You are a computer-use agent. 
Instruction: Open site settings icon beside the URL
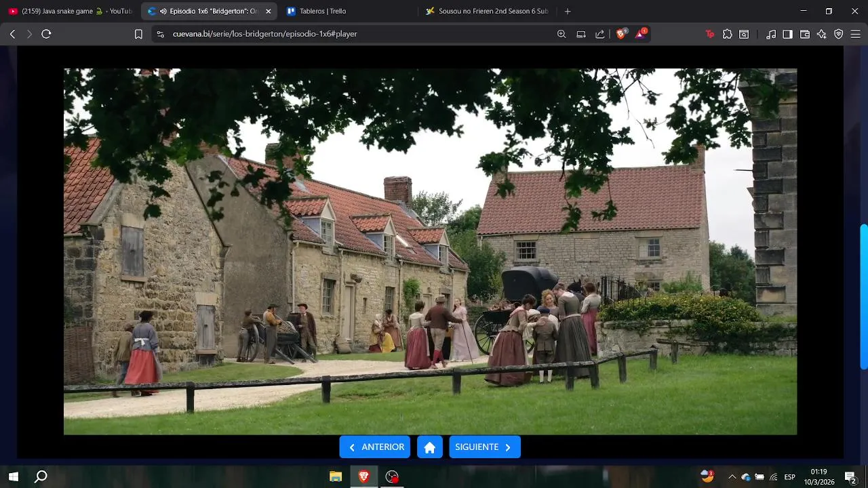click(x=160, y=34)
